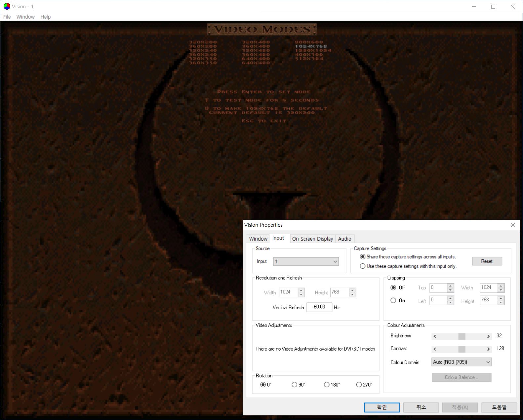The image size is (523, 420).
Task: Select Cropping On option
Action: [x=397, y=300]
